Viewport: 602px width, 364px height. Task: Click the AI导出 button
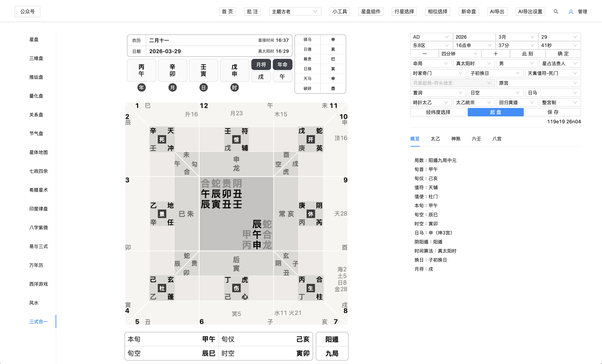497,11
